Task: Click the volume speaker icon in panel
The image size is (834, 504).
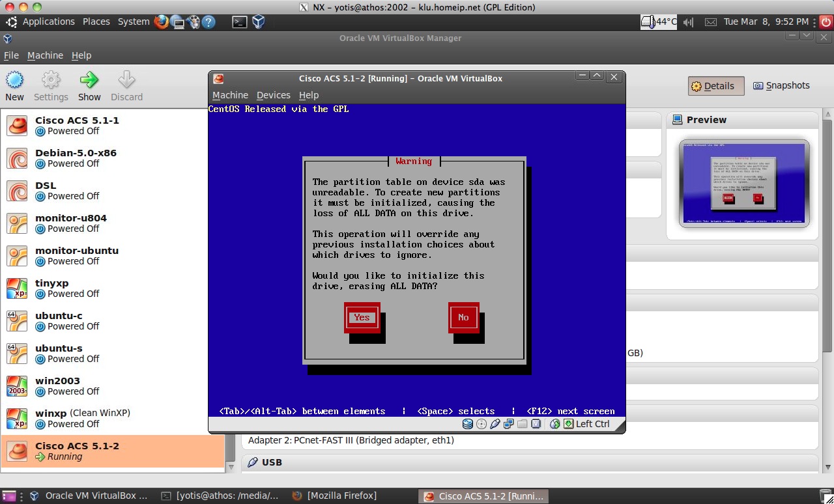Action: coord(688,21)
